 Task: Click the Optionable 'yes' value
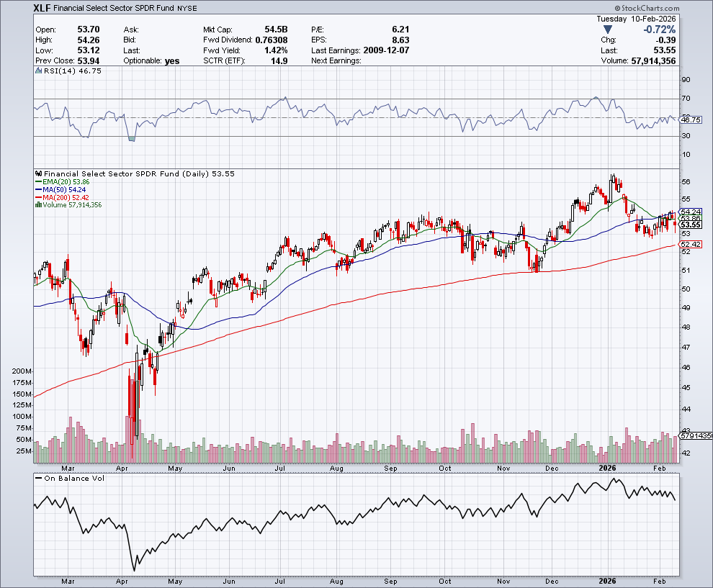tap(172, 61)
